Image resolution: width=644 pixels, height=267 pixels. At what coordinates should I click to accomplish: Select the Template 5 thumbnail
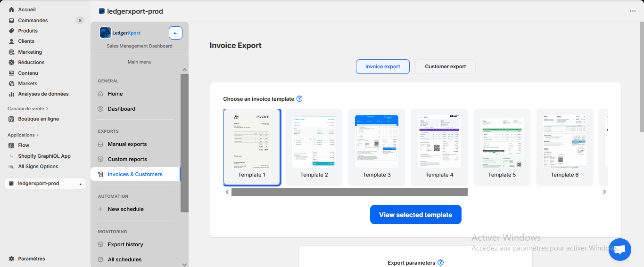502,147
